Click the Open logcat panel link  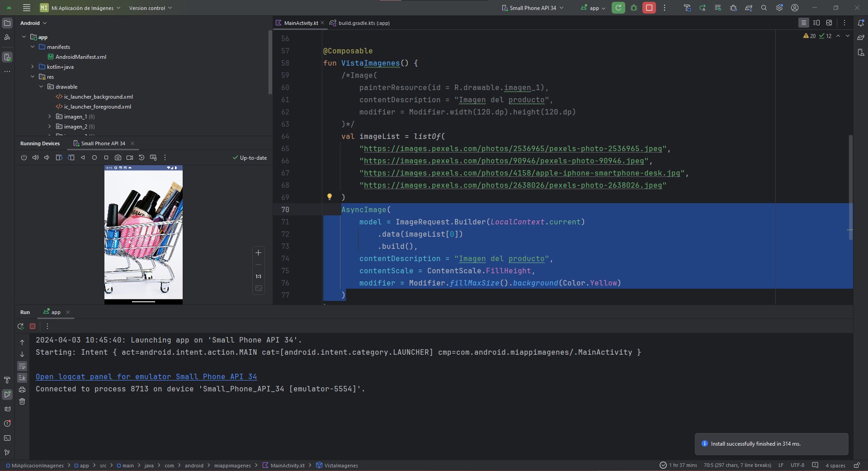pyautogui.click(x=146, y=376)
